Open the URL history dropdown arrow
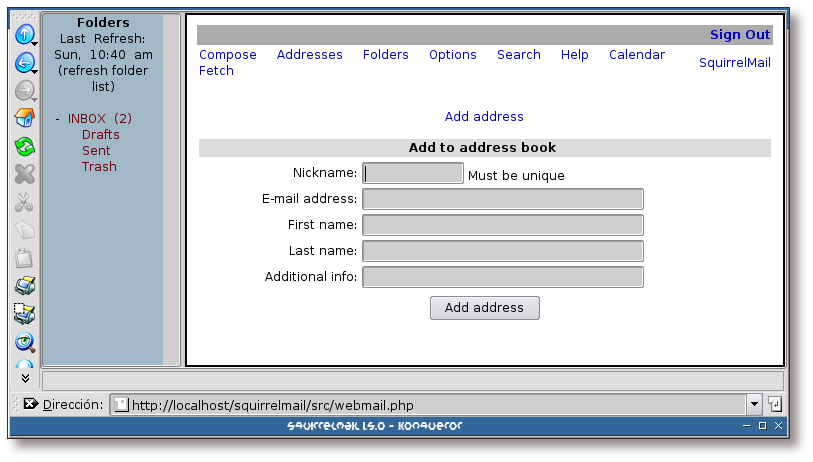813x462 pixels. (x=754, y=405)
